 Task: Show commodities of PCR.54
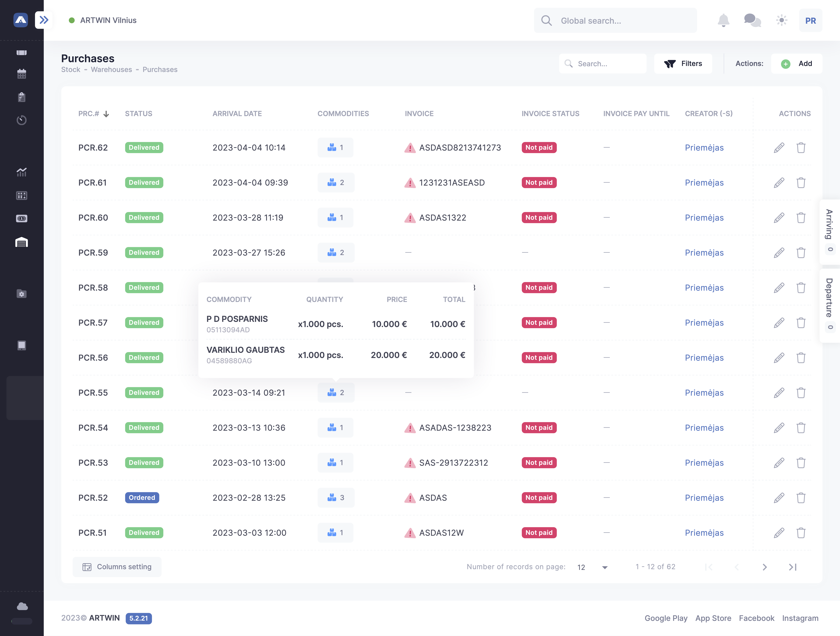point(335,427)
